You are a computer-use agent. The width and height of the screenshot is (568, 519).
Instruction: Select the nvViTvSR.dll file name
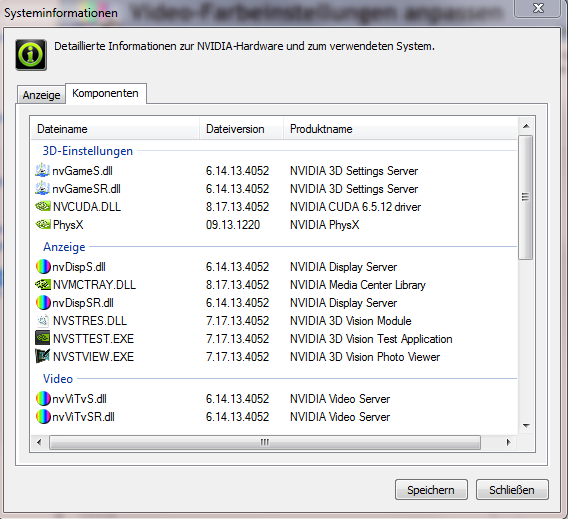83,417
